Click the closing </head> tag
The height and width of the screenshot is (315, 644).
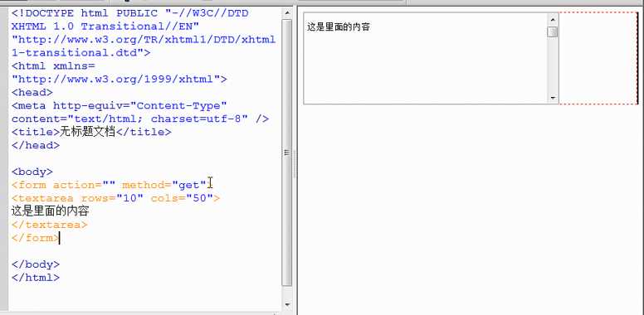36,145
